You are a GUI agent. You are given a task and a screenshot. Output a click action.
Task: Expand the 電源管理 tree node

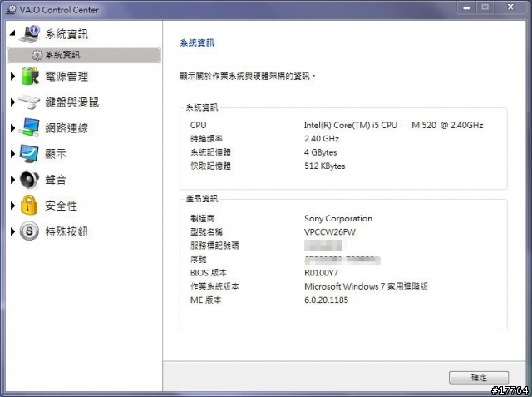(13, 76)
